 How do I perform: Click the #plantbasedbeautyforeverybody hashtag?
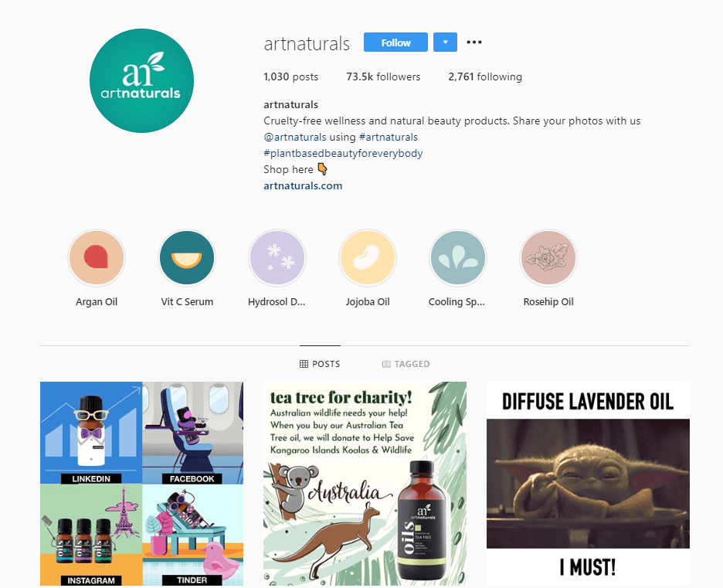[343, 153]
